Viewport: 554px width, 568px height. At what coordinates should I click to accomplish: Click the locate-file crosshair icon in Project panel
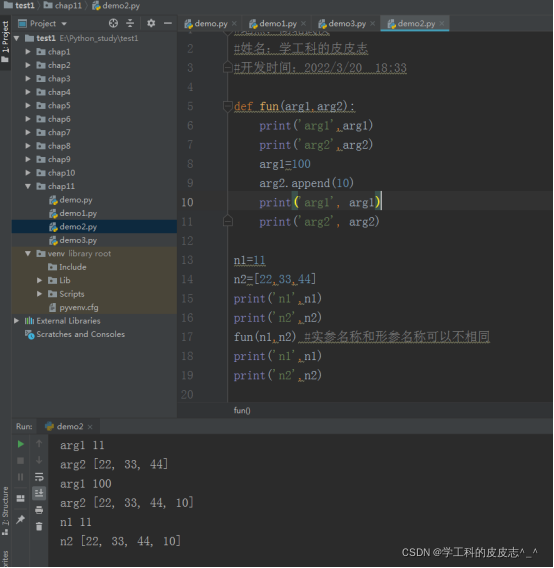(x=113, y=24)
